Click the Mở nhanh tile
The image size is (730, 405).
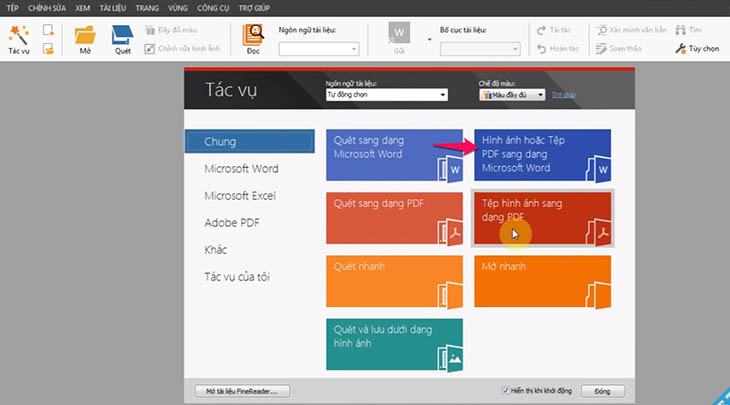click(x=542, y=281)
